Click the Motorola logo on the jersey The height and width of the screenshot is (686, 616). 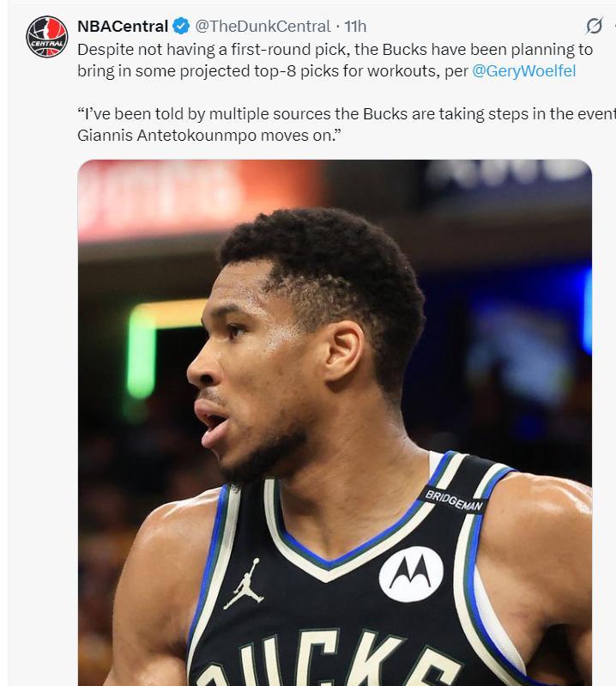[x=411, y=574]
